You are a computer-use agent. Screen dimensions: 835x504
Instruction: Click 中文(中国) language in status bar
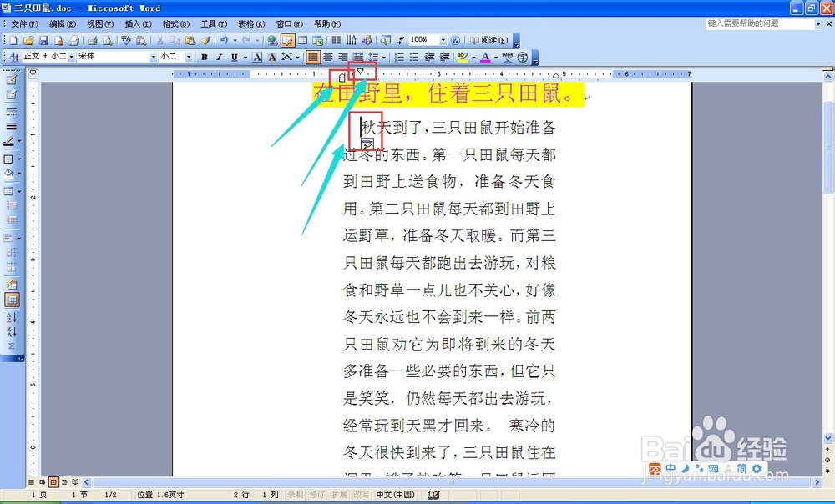point(395,495)
